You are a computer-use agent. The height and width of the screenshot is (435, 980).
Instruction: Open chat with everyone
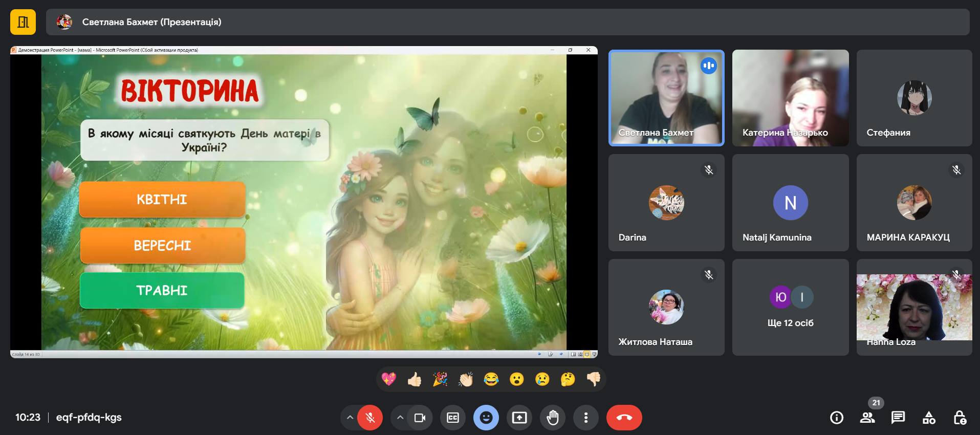coord(898,418)
